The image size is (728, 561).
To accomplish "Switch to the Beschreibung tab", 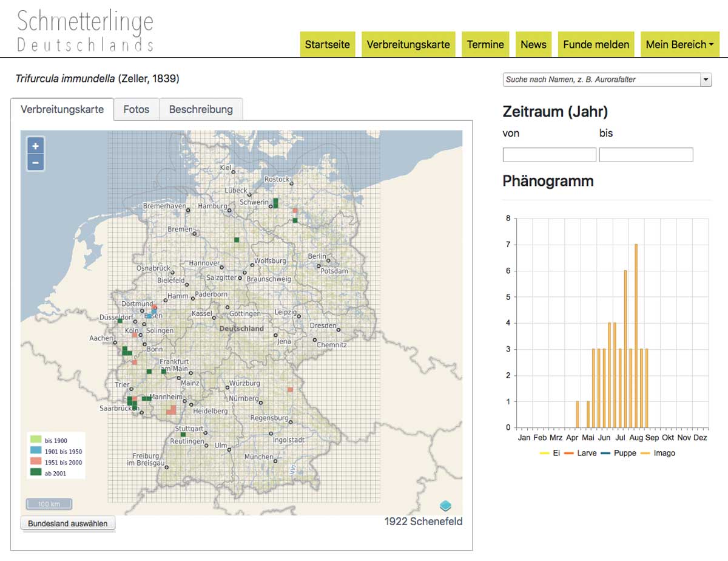I will (201, 109).
